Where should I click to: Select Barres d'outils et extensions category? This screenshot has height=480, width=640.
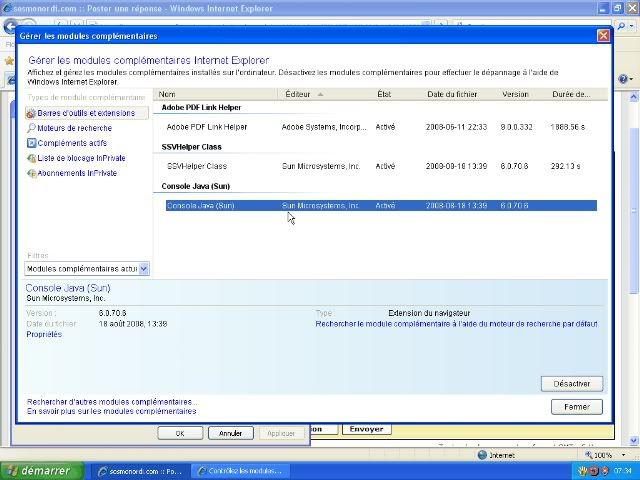pyautogui.click(x=86, y=113)
